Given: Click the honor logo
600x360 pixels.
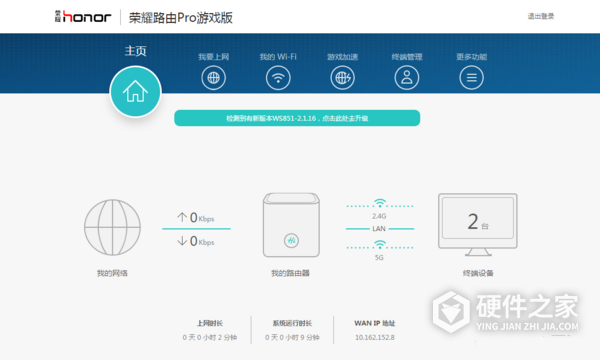Looking at the screenshot, I should click(x=83, y=16).
